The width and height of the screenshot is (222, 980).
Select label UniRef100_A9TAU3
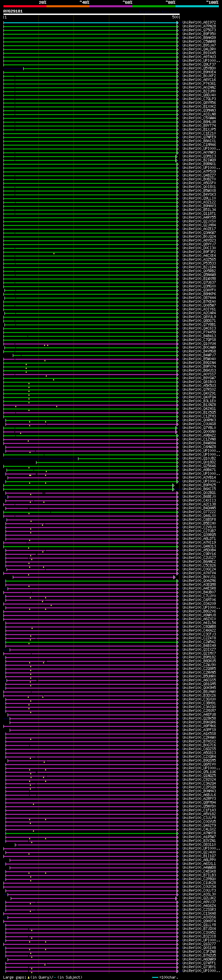tap(199, 57)
